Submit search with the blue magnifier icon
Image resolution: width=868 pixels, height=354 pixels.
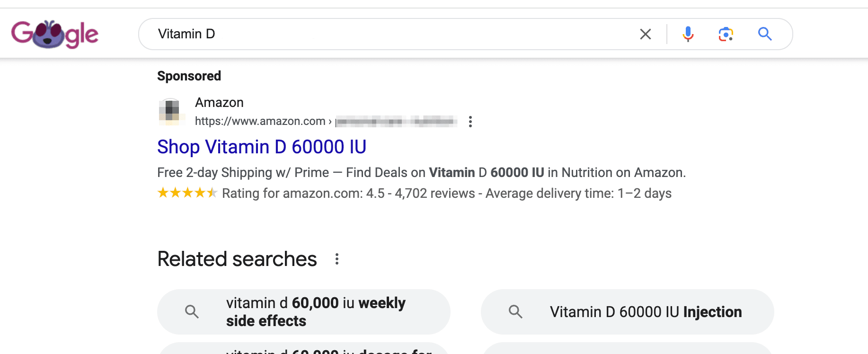pos(765,34)
